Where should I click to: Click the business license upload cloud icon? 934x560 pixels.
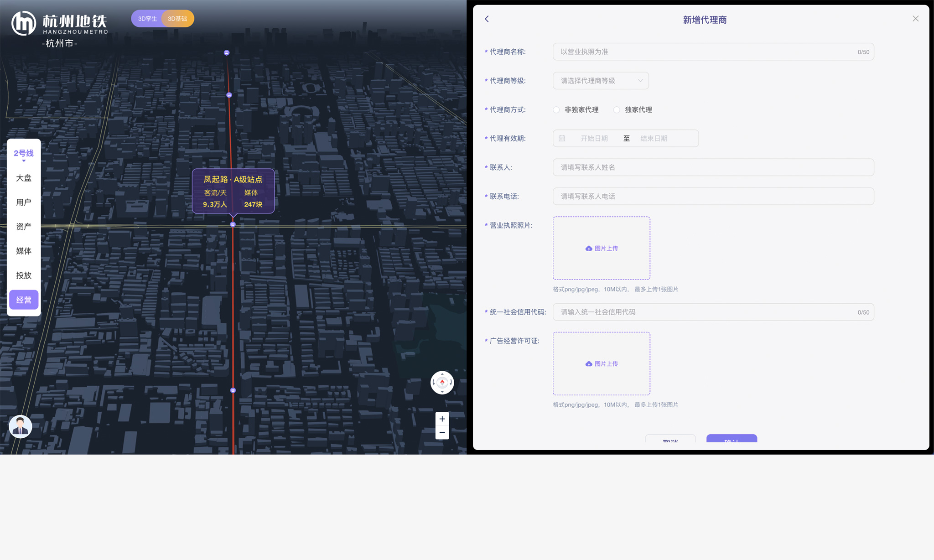(x=589, y=249)
